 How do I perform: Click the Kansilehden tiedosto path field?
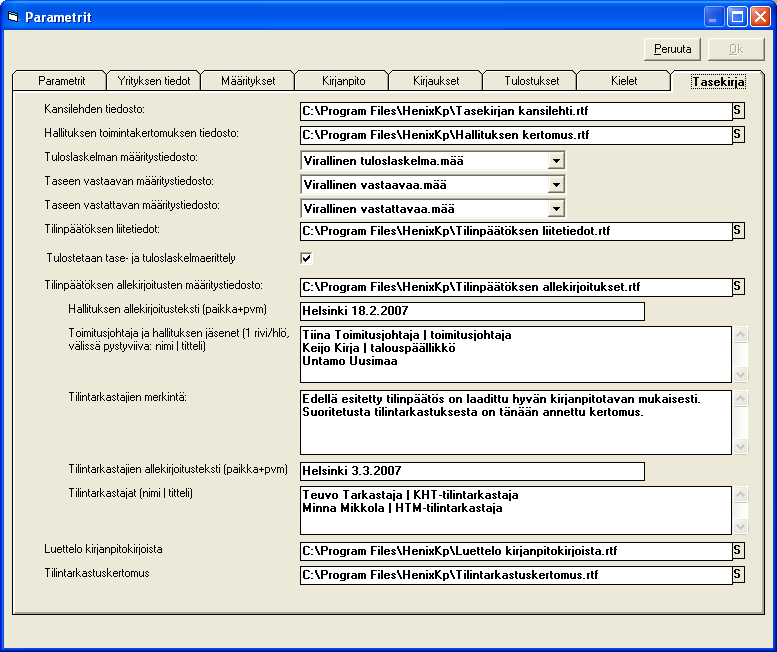(x=516, y=111)
